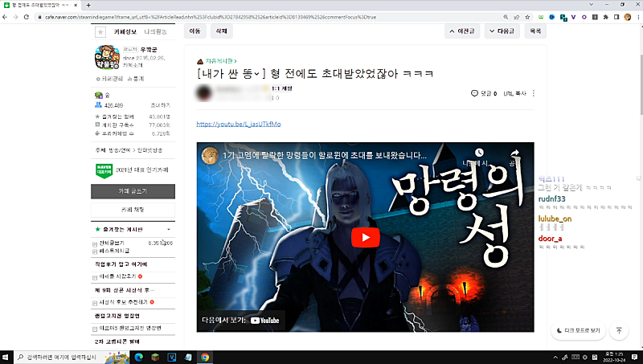Screen dimensions: 643x364
Task: Click the scroll-to-top arrow button
Action: click(619, 330)
